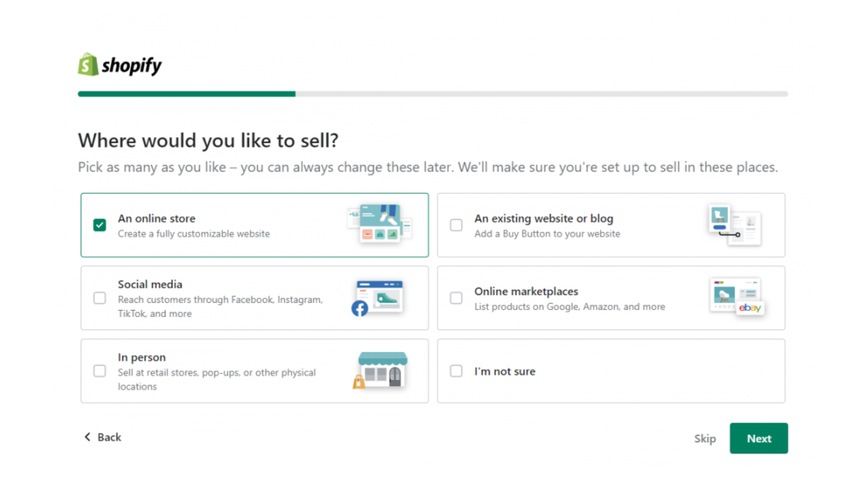Click the Social media option title

pyautogui.click(x=150, y=284)
